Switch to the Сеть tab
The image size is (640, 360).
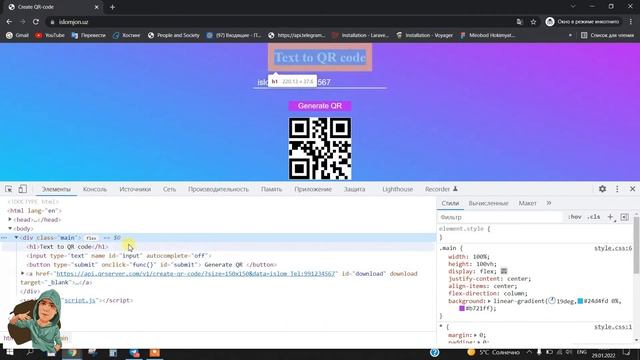click(x=169, y=189)
